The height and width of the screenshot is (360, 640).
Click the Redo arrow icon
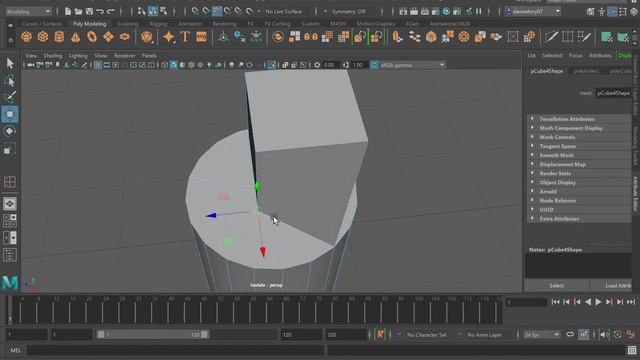pyautogui.click(x=111, y=11)
